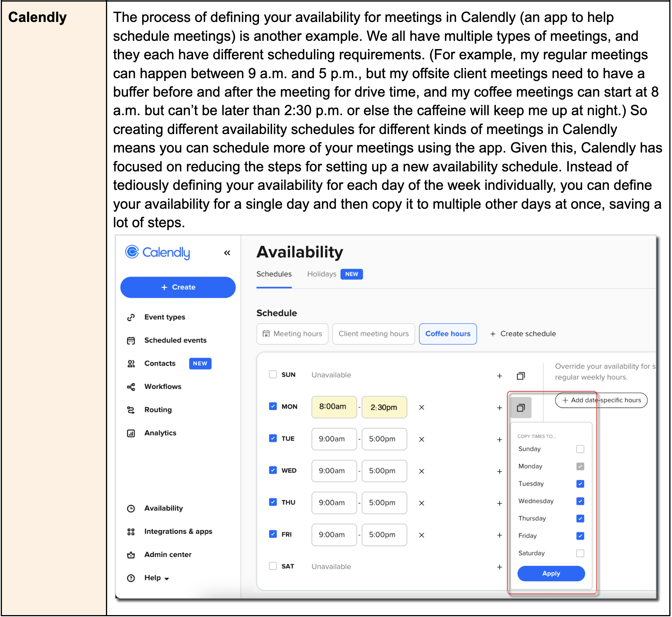672x617 pixels.
Task: Click the Calendly logo
Action: (x=158, y=252)
